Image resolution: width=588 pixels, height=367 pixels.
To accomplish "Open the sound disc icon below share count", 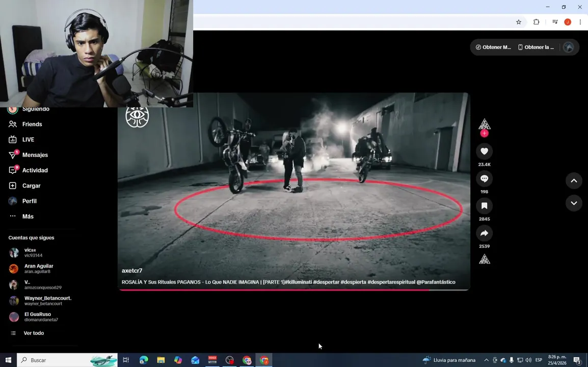I will [484, 259].
